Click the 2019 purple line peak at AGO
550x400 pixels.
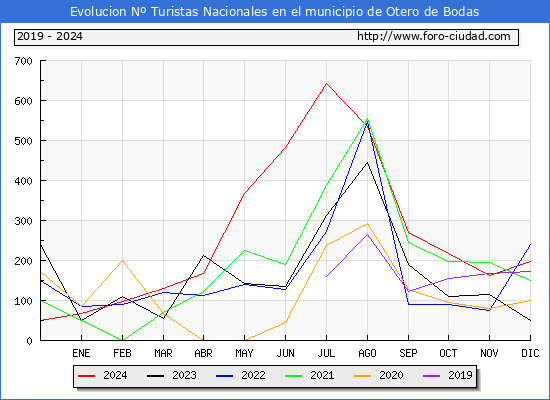(x=367, y=234)
